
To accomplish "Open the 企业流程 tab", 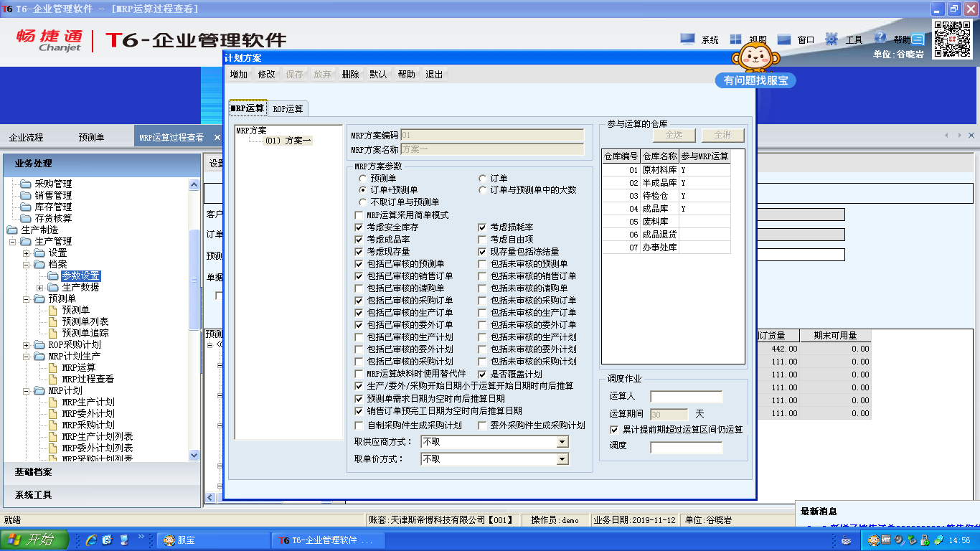I will point(26,137).
